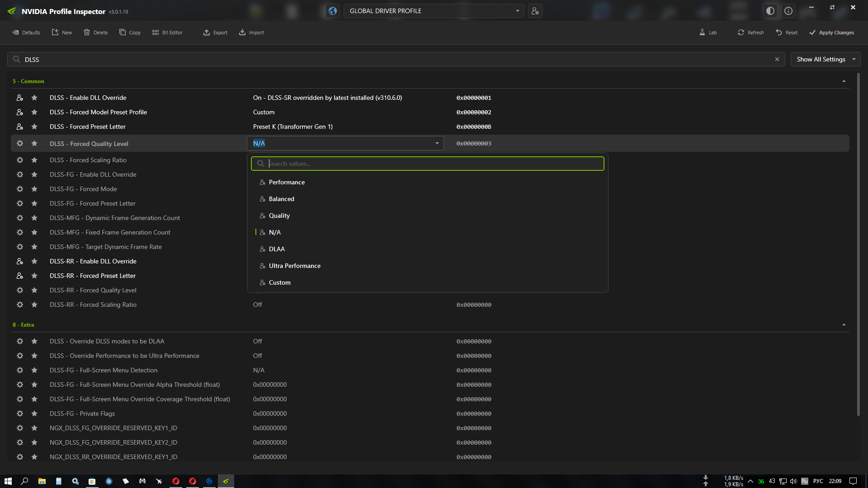Copy the current profile
Image resolution: width=868 pixels, height=488 pixels.
pos(130,33)
